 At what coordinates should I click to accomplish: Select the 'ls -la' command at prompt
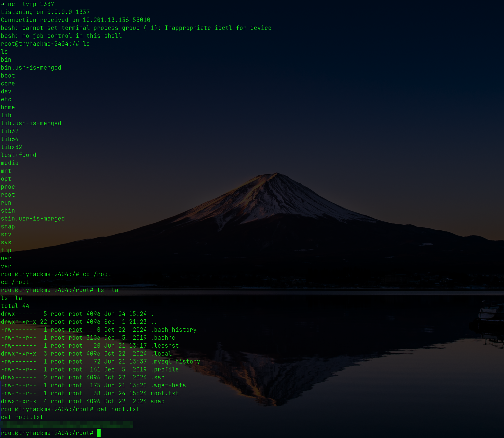coord(108,290)
